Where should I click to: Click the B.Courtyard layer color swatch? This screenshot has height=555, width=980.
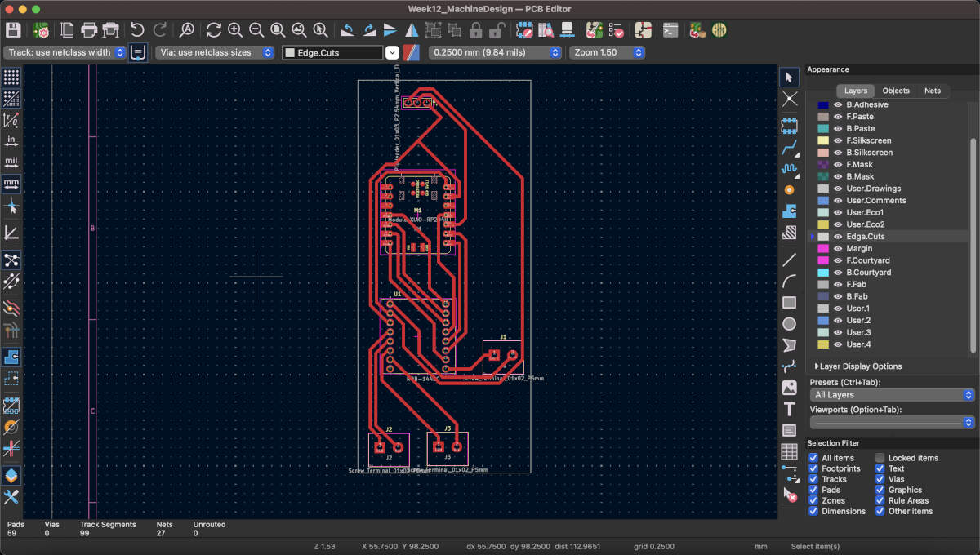[x=823, y=273]
